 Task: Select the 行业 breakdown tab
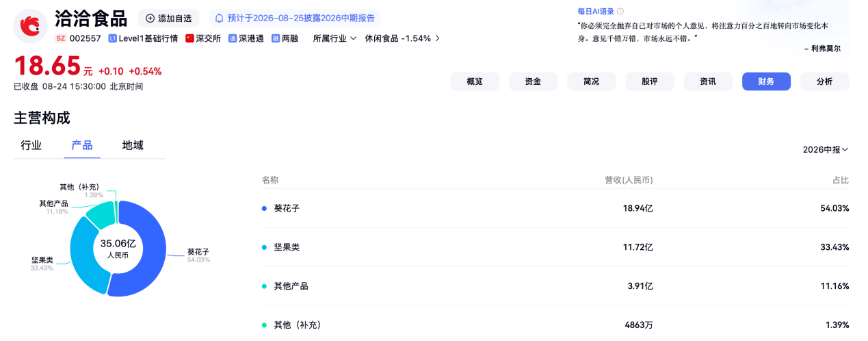[x=31, y=145]
